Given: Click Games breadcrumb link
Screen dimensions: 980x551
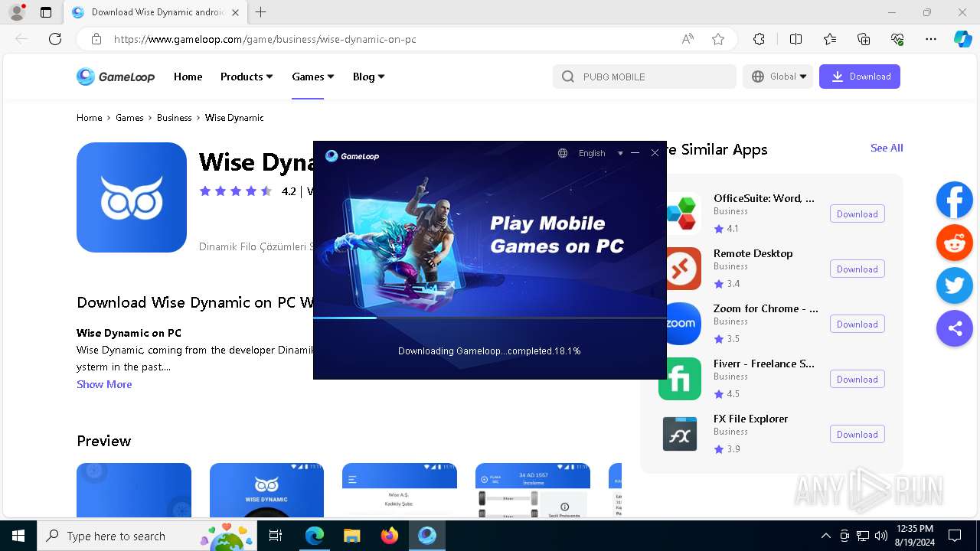Looking at the screenshot, I should point(129,118).
